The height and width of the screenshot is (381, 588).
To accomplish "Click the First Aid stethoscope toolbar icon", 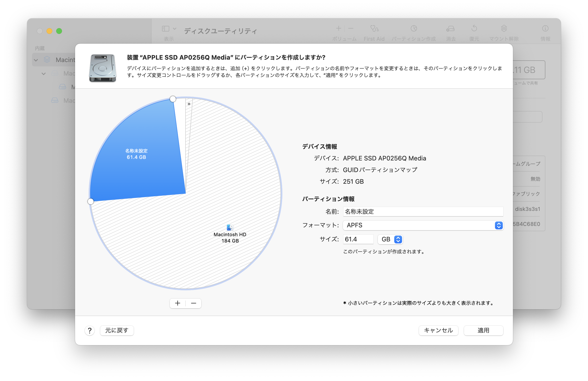I will (374, 29).
